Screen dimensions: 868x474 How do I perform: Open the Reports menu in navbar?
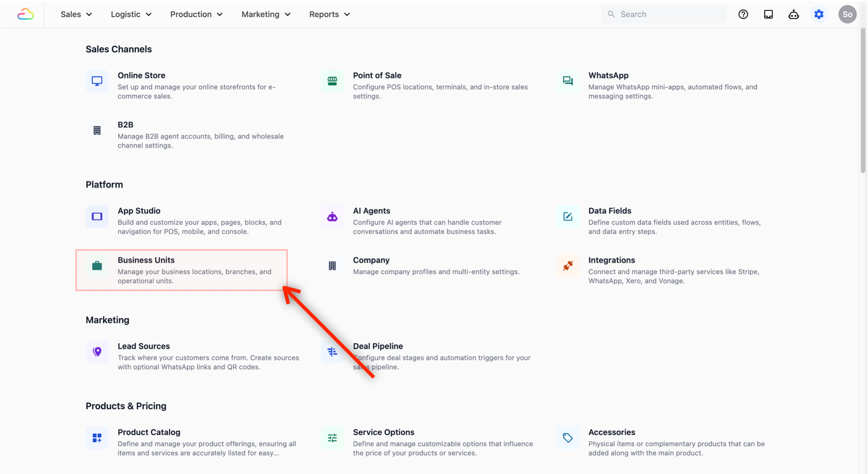point(329,14)
